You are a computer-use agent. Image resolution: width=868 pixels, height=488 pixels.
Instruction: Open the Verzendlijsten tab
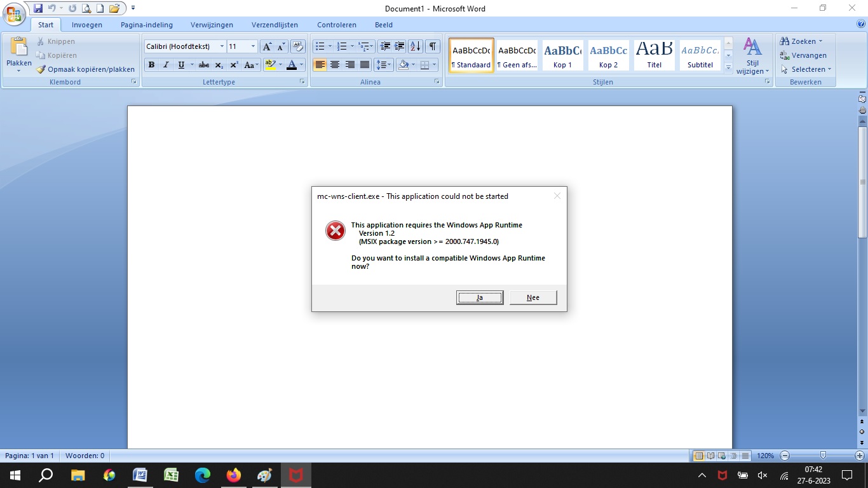click(275, 25)
